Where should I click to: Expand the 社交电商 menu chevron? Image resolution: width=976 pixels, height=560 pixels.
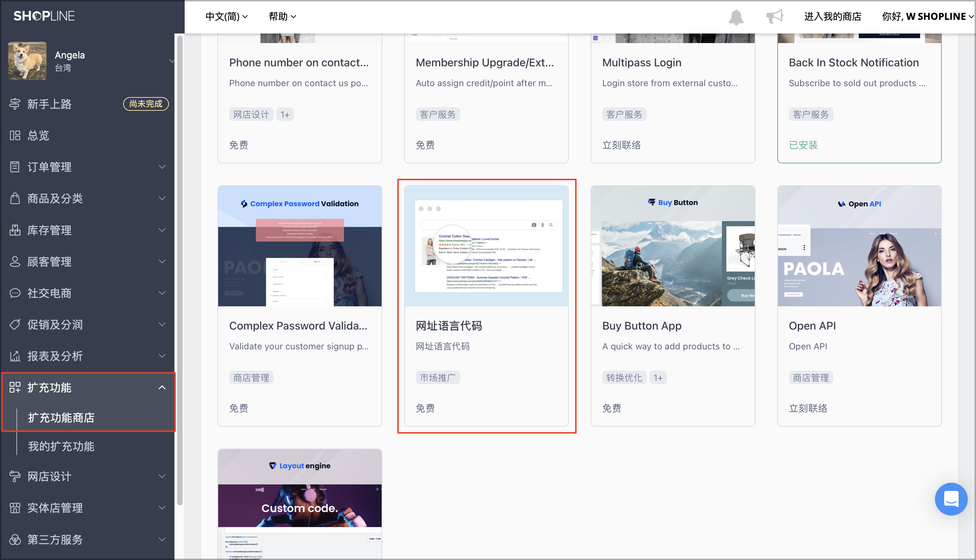point(162,293)
